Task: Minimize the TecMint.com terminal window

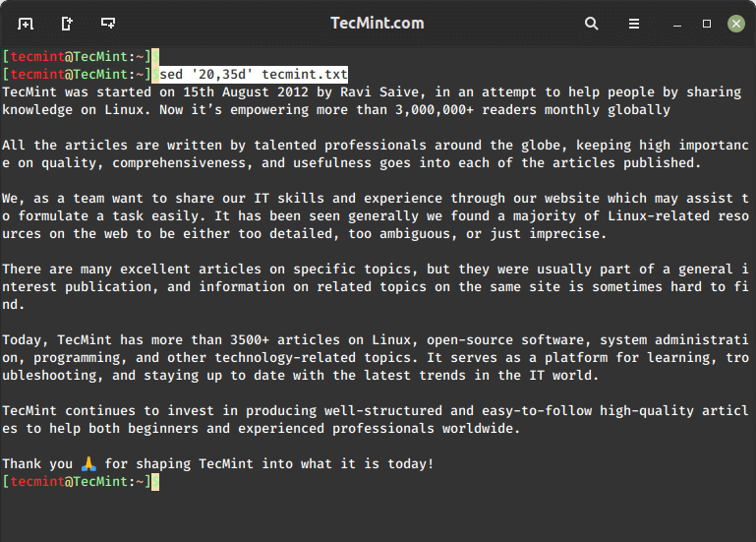Action: coord(677,25)
